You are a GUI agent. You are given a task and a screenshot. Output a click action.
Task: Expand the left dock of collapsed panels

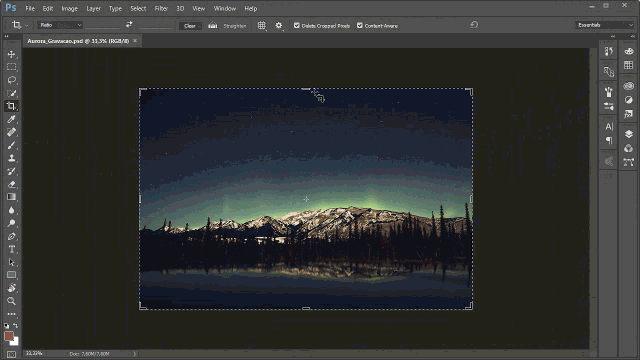click(x=613, y=36)
